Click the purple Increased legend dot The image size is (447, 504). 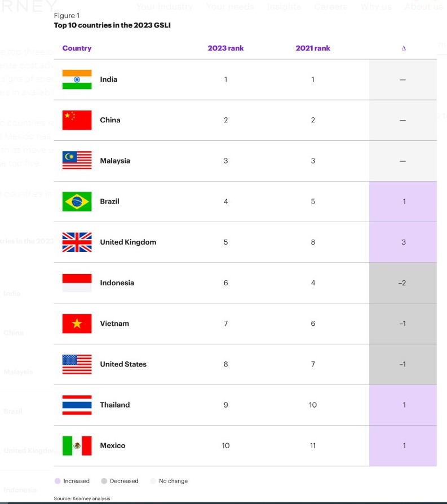pos(57,481)
